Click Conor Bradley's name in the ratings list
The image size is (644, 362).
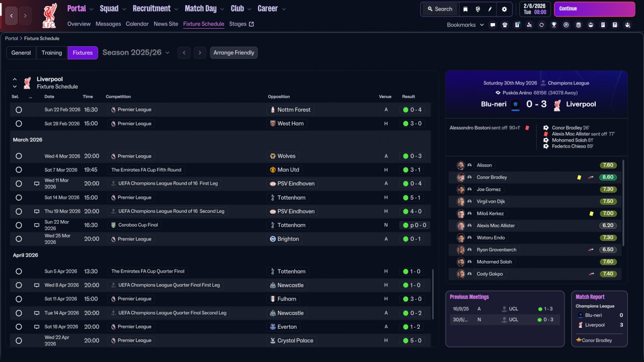pos(492,177)
